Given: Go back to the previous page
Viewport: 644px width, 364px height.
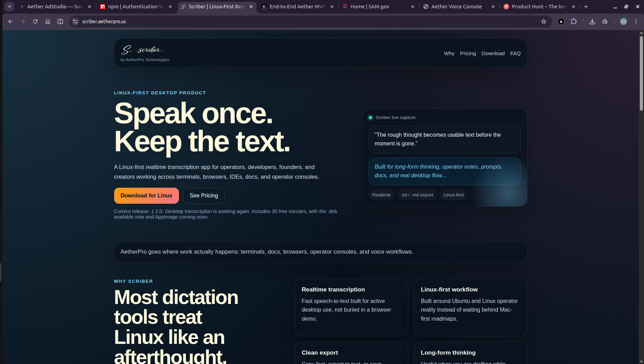Looking at the screenshot, I should pos(10,22).
